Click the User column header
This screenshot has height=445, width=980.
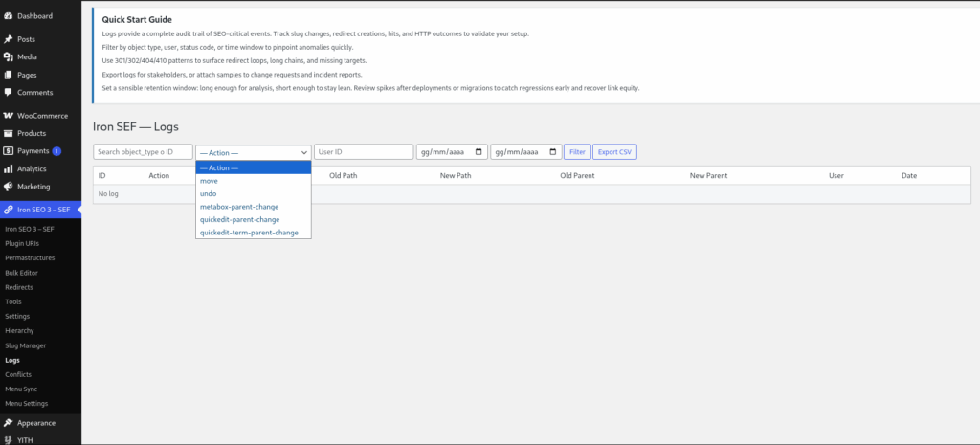(836, 176)
